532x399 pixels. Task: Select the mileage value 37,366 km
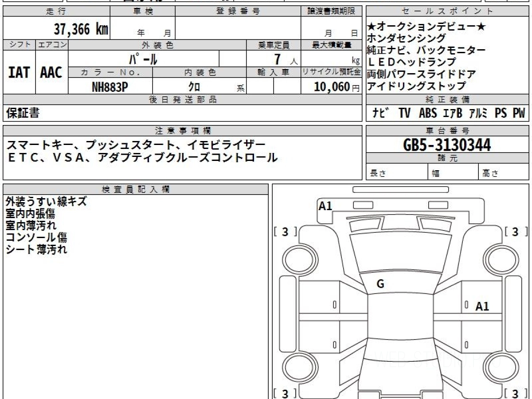pos(81,29)
